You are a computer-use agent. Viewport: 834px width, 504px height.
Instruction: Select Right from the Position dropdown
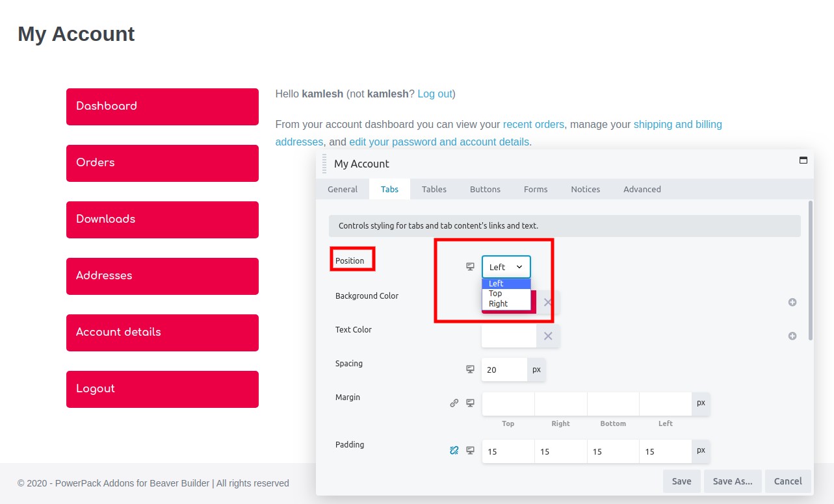pos(497,303)
